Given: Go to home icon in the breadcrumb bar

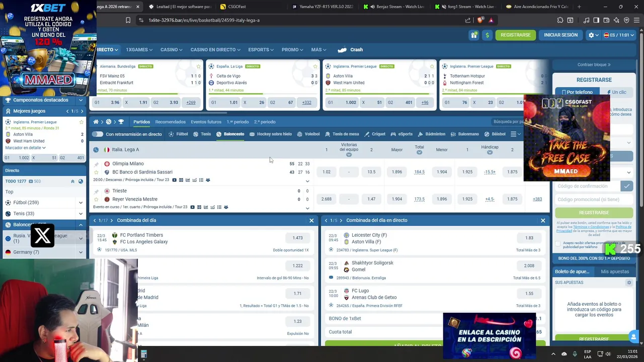Looking at the screenshot, I should click(96, 122).
